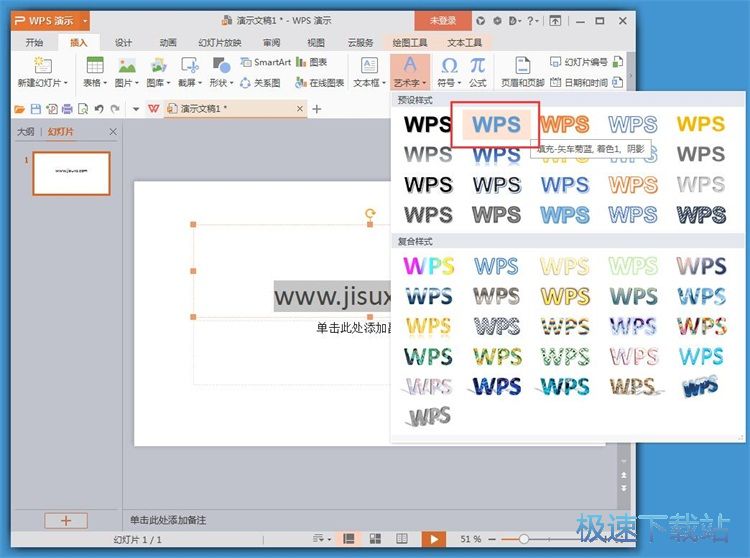Open the 云服务 (Cloud Services) tab
The width and height of the screenshot is (750, 558).
[x=360, y=43]
